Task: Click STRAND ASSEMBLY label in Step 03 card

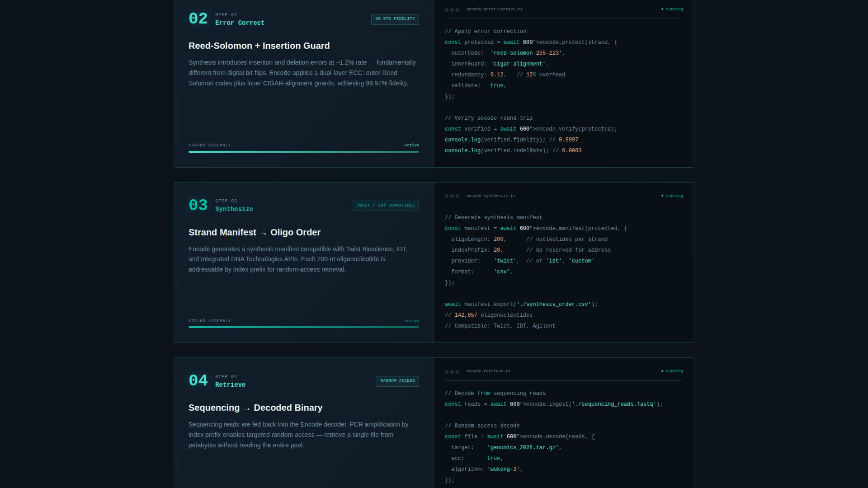Action: pos(210,321)
